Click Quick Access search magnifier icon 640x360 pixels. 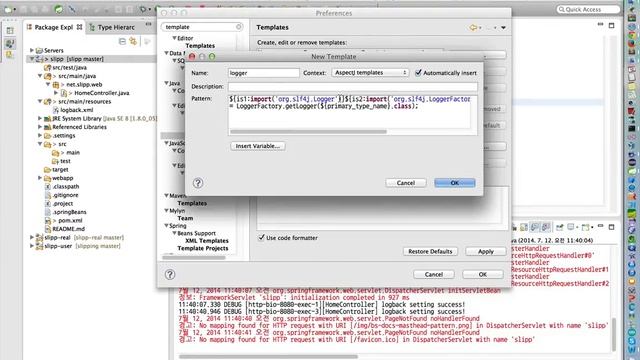click(x=562, y=9)
